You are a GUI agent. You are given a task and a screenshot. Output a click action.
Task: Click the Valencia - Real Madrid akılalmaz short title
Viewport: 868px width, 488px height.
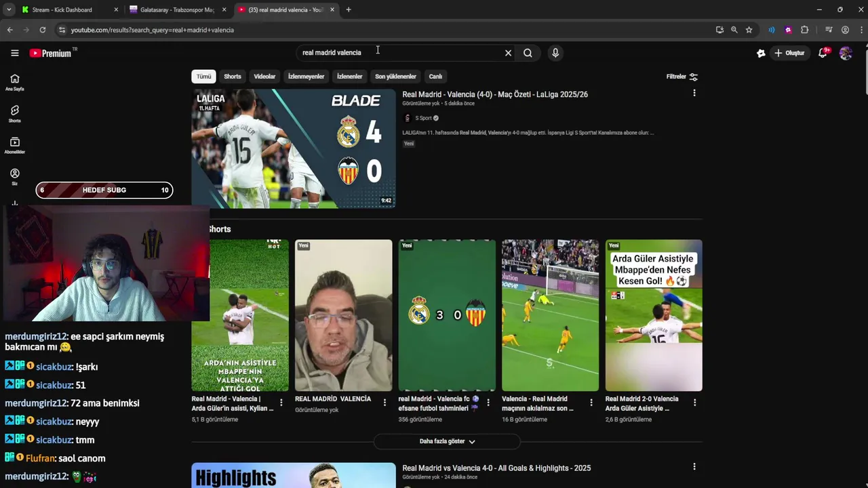click(538, 403)
